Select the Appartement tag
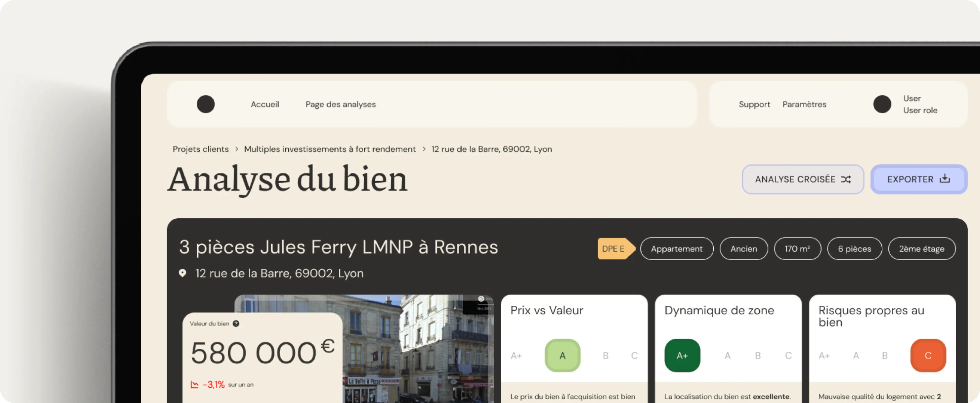 coord(676,249)
